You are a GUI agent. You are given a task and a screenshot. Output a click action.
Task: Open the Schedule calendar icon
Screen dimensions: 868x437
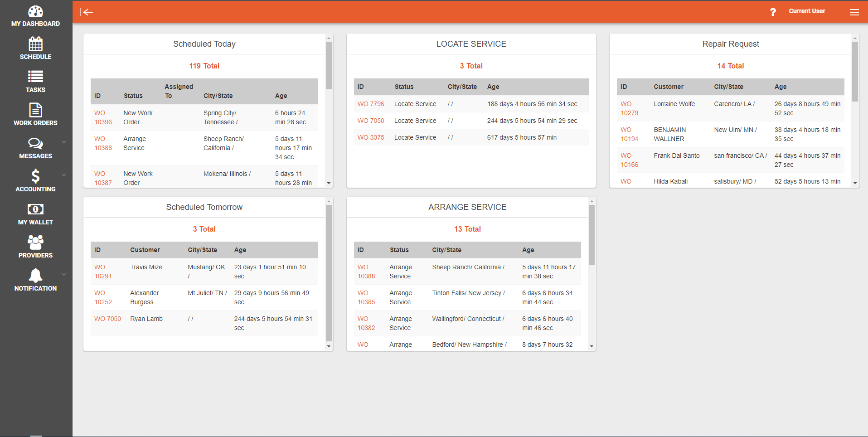tap(35, 44)
